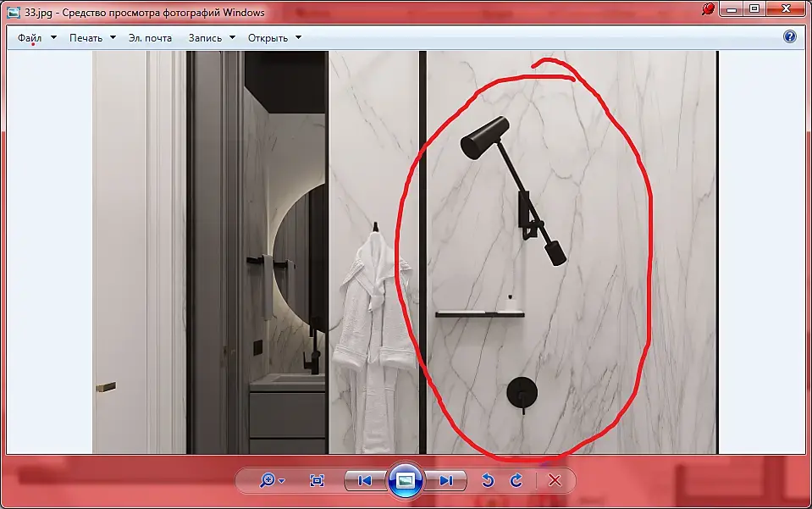The height and width of the screenshot is (509, 812).
Task: Click the Эл. почта menu item
Action: click(x=150, y=38)
